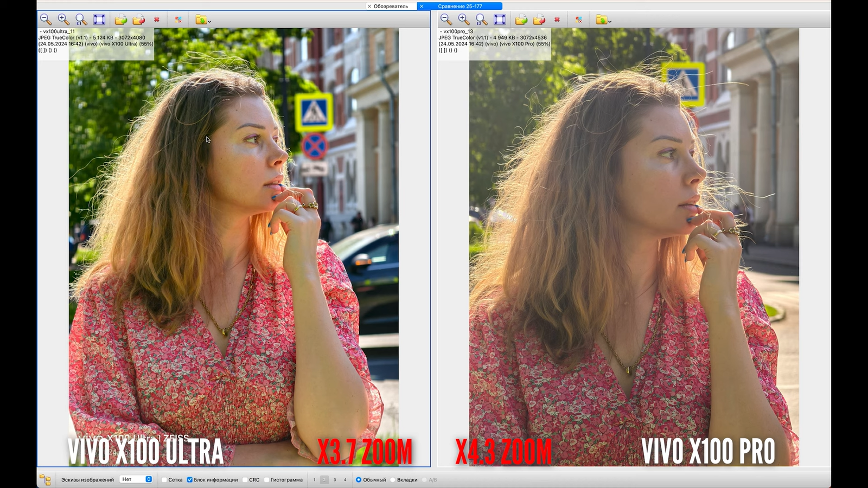
Task: Switch to the Обозреватель tab
Action: tap(391, 6)
